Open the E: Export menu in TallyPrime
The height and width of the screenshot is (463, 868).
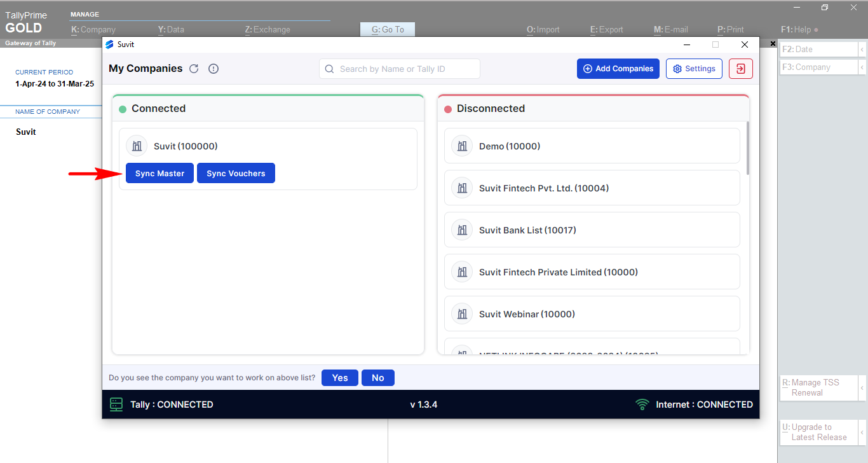(607, 29)
